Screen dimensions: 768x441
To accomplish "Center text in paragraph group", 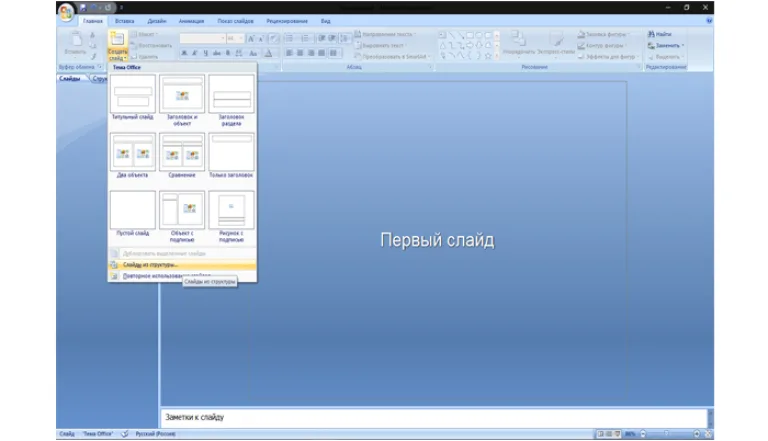I will tap(300, 53).
